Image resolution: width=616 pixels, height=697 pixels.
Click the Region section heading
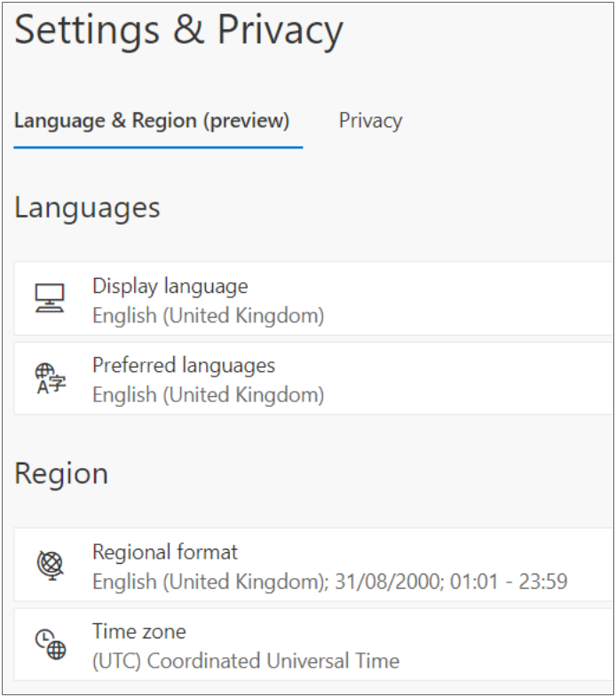coord(61,474)
